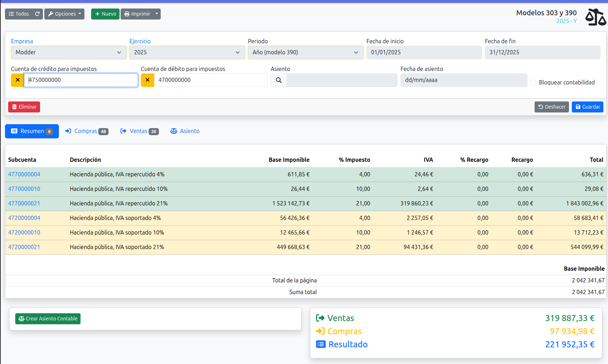Click the balance scale icon at top right
608x364 pixels.
pyautogui.click(x=595, y=17)
